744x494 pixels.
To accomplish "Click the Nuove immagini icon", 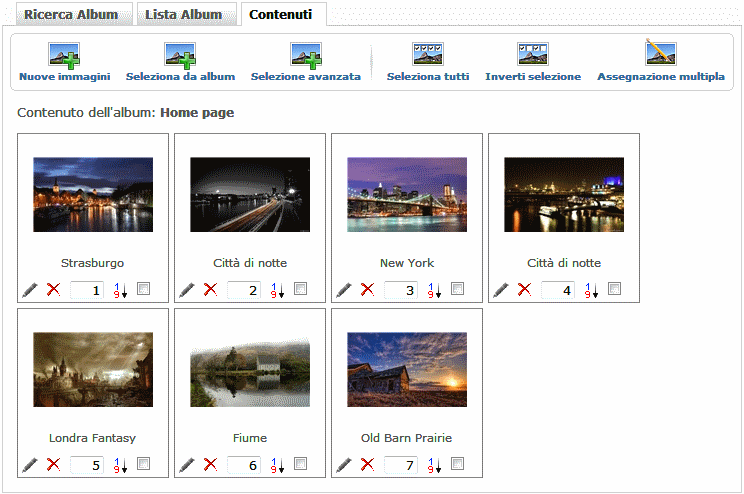I will pos(64,54).
